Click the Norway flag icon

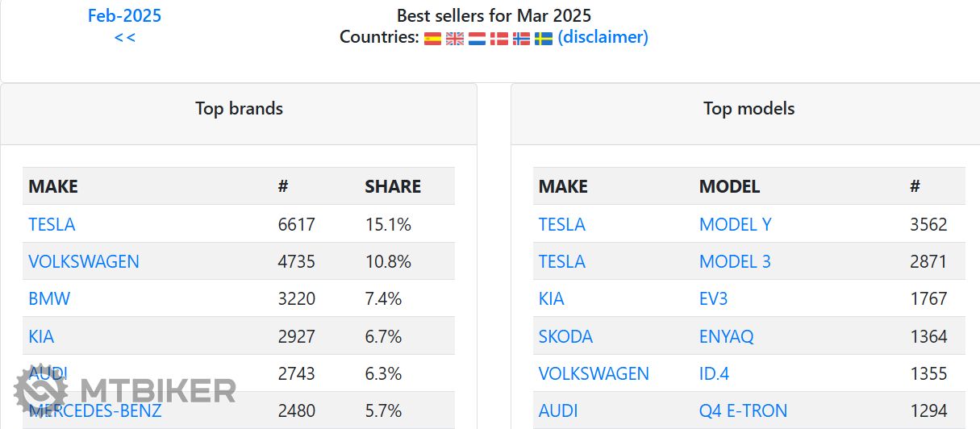tap(521, 38)
